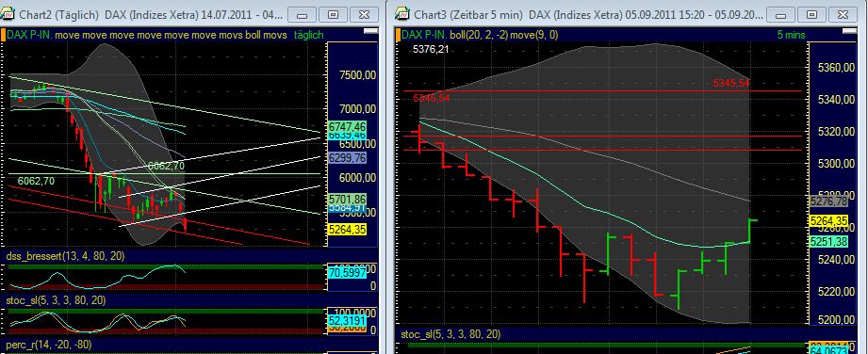This screenshot has width=868, height=354.
Task: Minimize the Chart3 (Zeitbar 5 min) window
Action: [781, 14]
